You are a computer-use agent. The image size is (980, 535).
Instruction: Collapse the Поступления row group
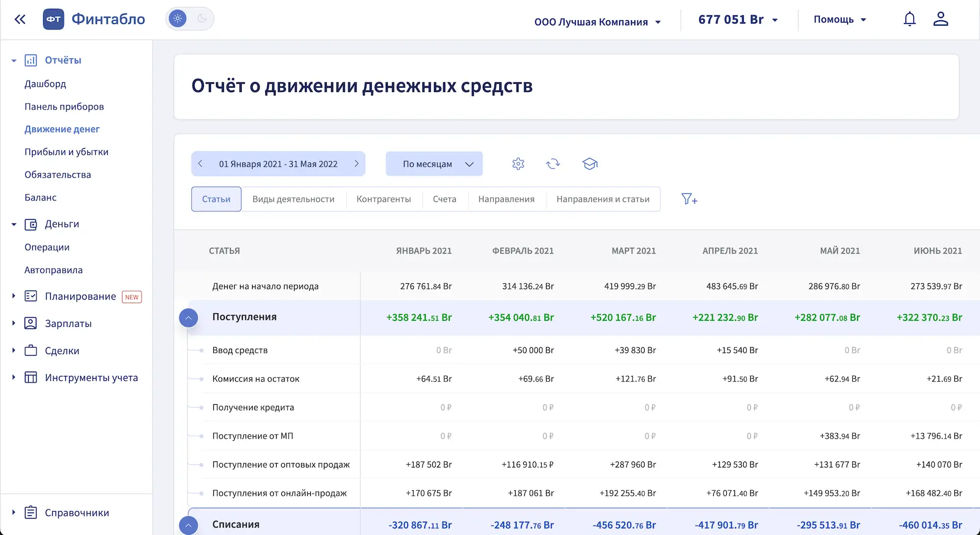click(188, 318)
